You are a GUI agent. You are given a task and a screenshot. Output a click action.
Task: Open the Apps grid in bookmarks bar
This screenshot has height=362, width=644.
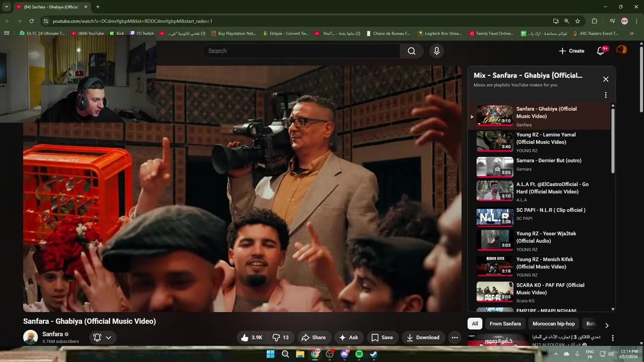[x=7, y=33]
